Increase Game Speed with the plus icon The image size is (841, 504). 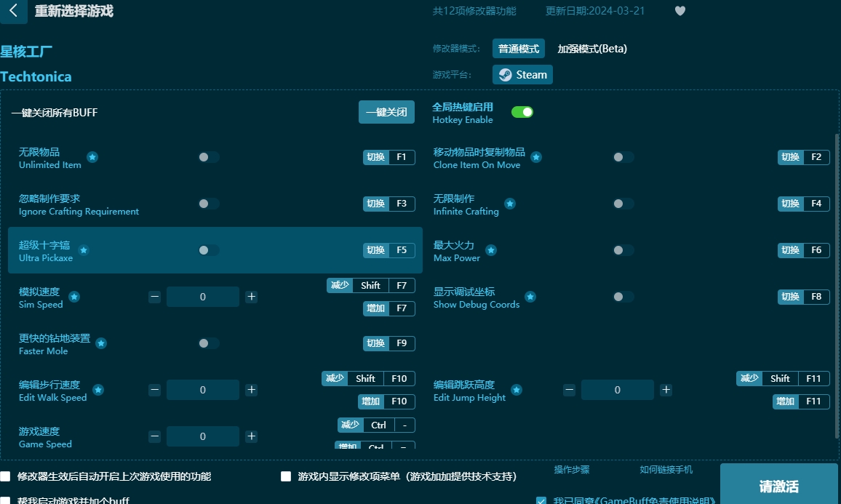point(251,436)
